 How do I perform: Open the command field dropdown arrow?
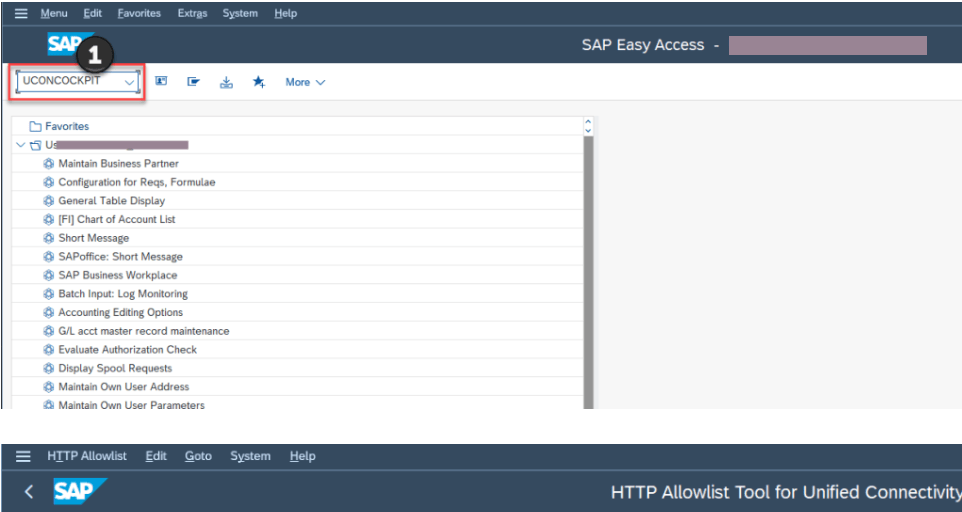point(129,82)
